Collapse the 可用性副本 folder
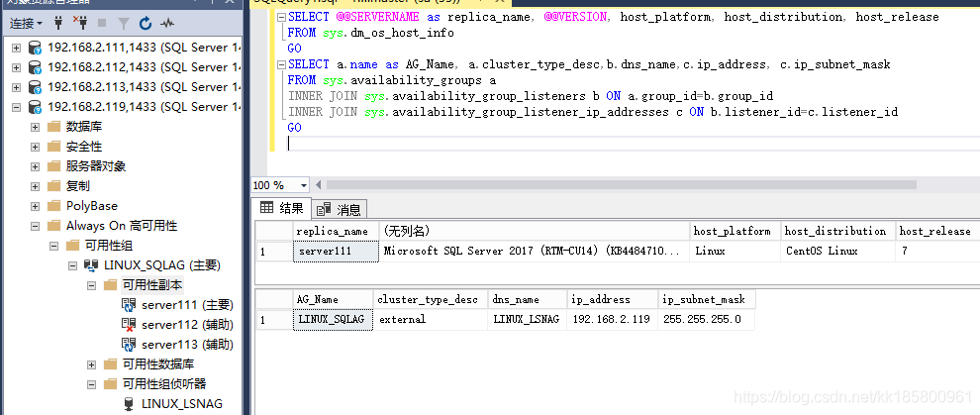980x415 pixels. (92, 285)
